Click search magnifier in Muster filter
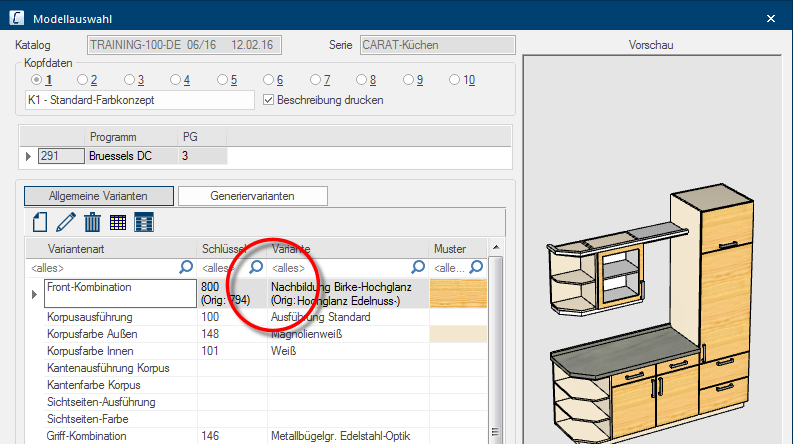793x444 pixels. click(476, 267)
